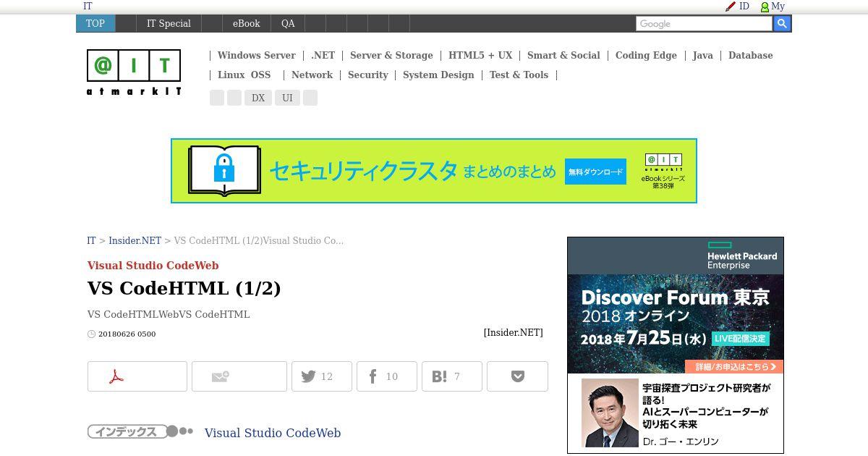Click the ID login link
868x456 pixels.
744,6
